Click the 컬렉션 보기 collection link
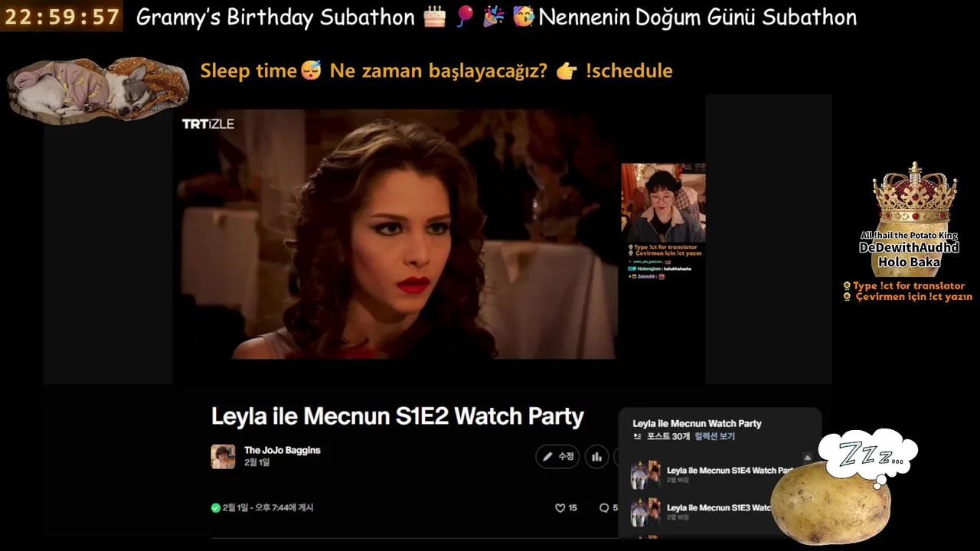 point(714,436)
